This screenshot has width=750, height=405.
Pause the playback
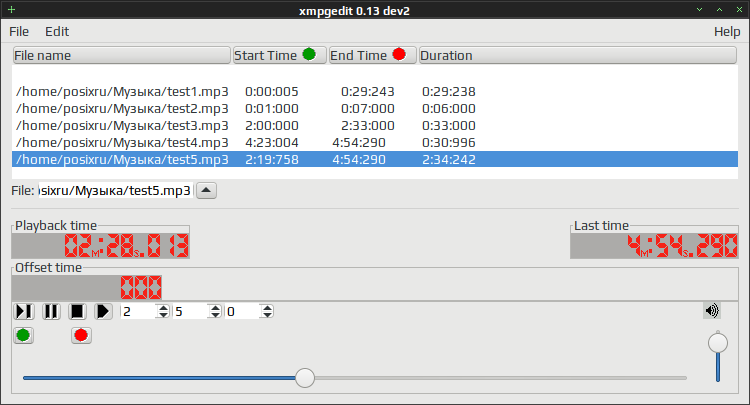tap(51, 312)
